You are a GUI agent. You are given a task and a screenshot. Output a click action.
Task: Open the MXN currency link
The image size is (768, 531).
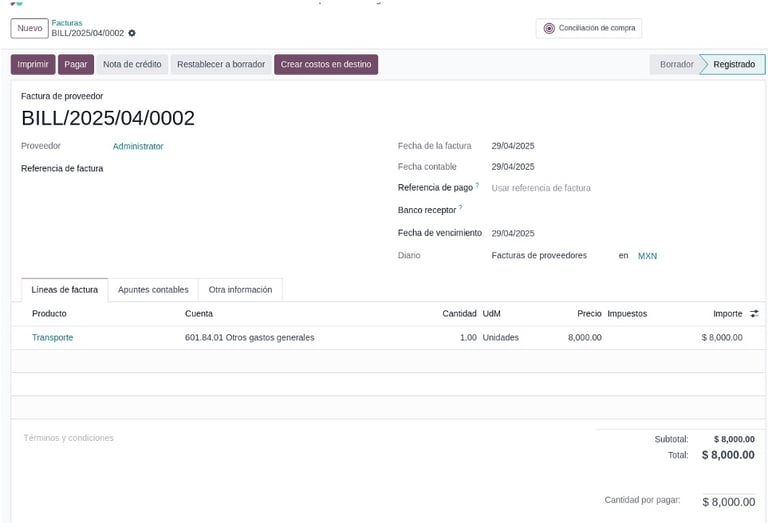647,256
